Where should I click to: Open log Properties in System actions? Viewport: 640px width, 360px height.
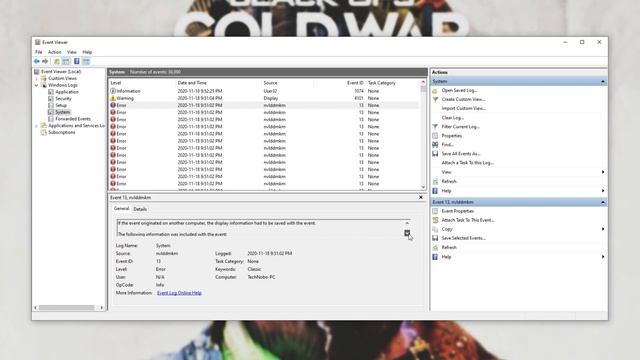pos(452,136)
